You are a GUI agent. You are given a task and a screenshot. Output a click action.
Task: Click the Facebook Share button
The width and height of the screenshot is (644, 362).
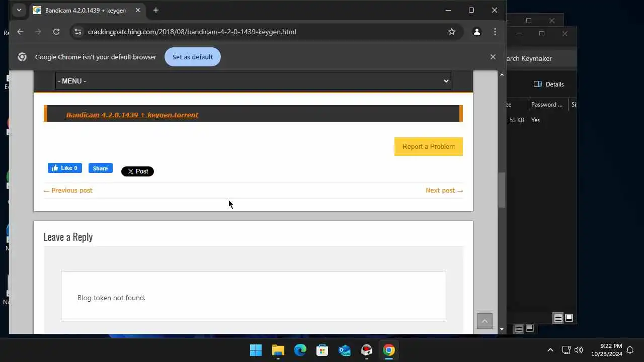(x=101, y=168)
